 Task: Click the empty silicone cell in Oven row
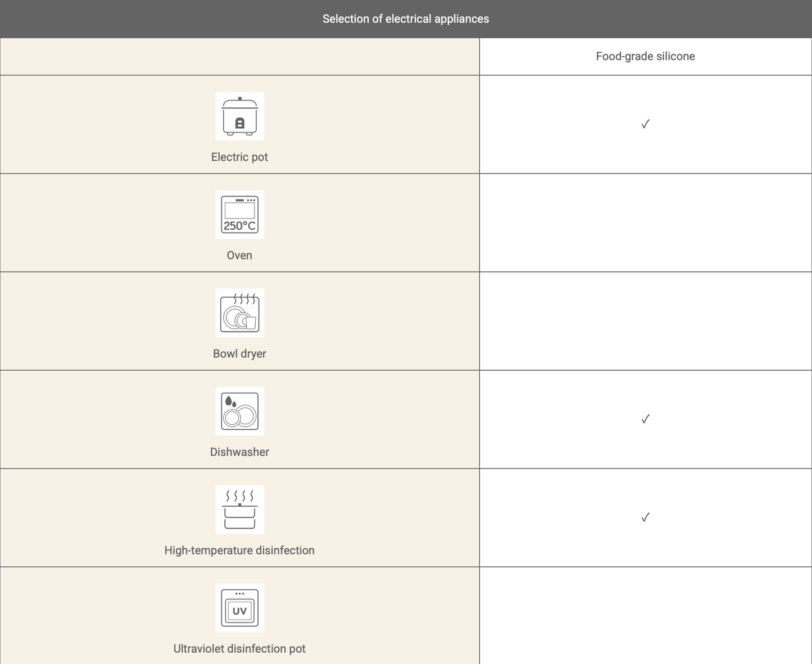pos(645,222)
